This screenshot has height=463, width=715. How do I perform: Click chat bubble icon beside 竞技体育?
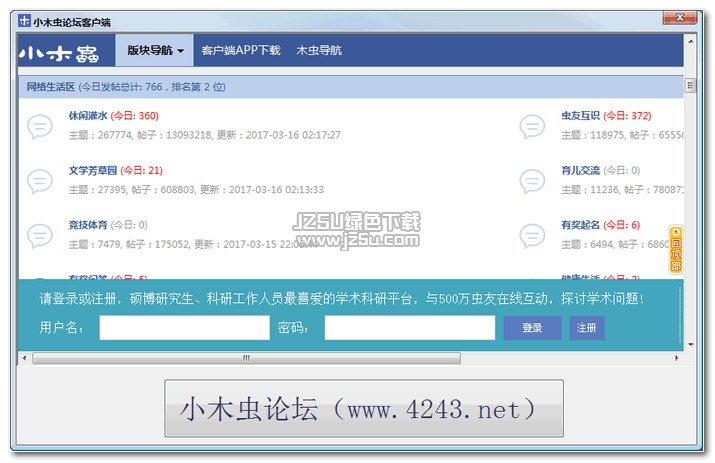pyautogui.click(x=40, y=236)
